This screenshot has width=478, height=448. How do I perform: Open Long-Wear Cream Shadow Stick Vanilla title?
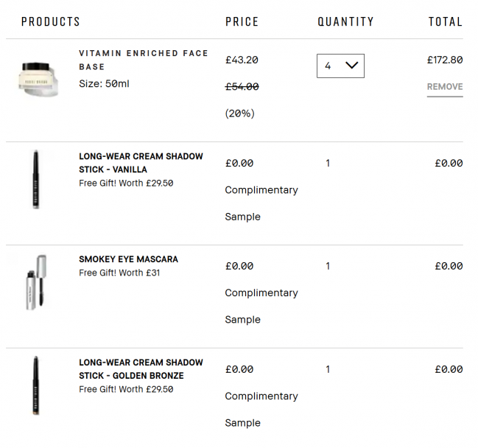[141, 163]
